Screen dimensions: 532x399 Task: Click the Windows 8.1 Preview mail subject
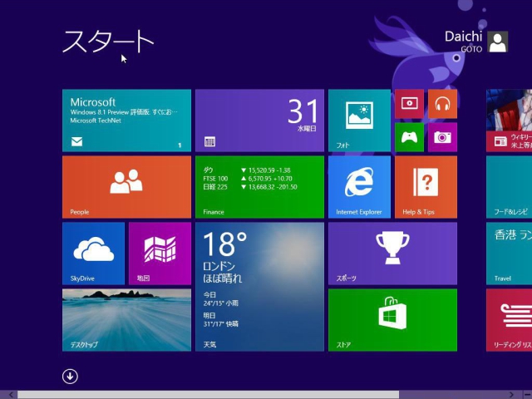point(124,112)
